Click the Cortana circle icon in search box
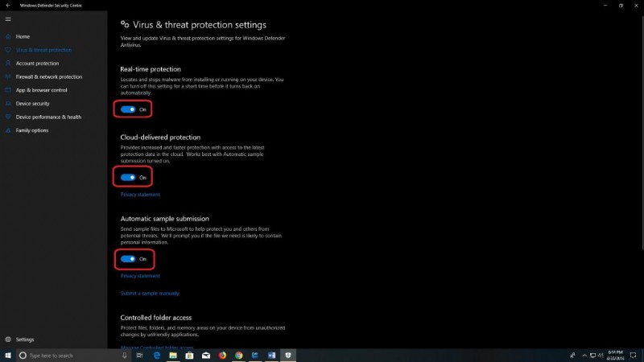This screenshot has width=644, height=362. pyautogui.click(x=23, y=356)
